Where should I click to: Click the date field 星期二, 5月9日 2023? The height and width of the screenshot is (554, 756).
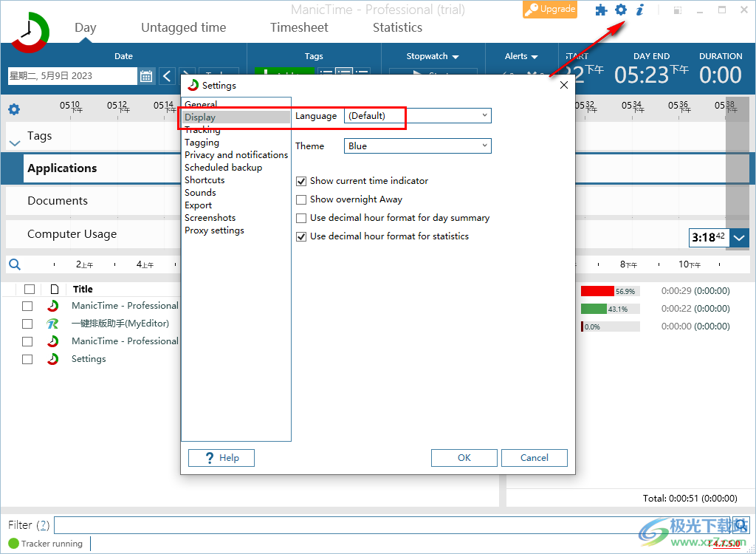coord(72,76)
